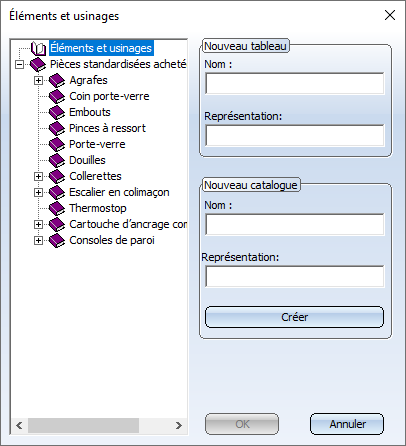Click the book icon next to Embouts
The image size is (406, 446).
pos(57,112)
